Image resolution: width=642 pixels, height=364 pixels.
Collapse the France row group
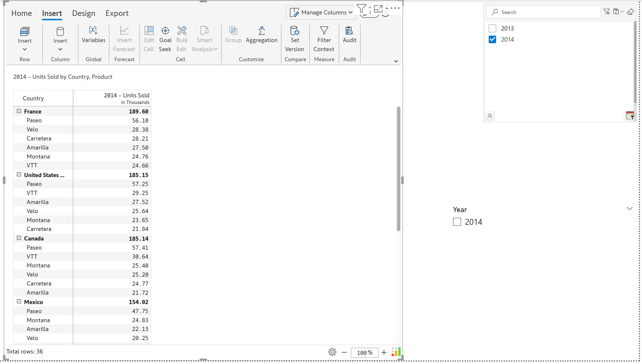19,111
